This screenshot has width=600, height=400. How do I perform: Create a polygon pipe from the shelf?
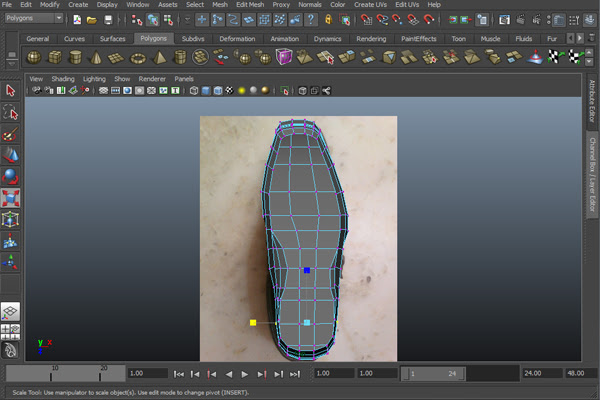tap(179, 57)
